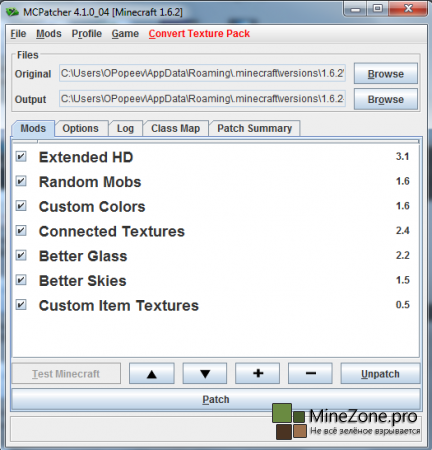Open the Convert Texture Pack menu

199,34
